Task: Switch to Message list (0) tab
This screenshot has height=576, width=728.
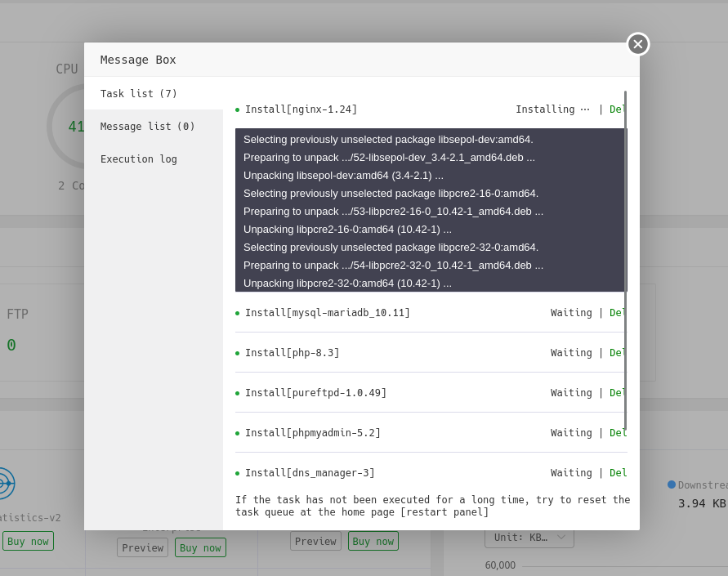Action: [x=148, y=127]
